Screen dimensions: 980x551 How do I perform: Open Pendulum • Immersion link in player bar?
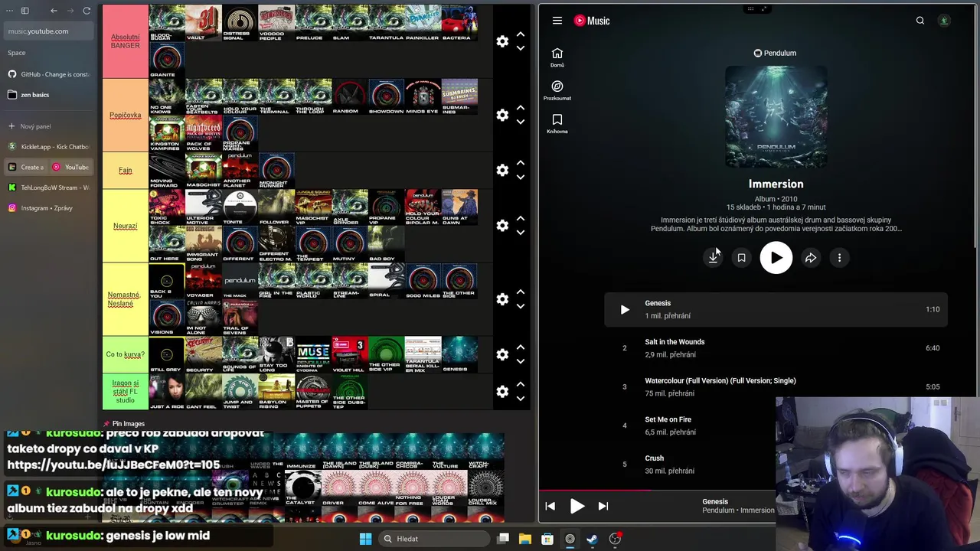coord(738,510)
